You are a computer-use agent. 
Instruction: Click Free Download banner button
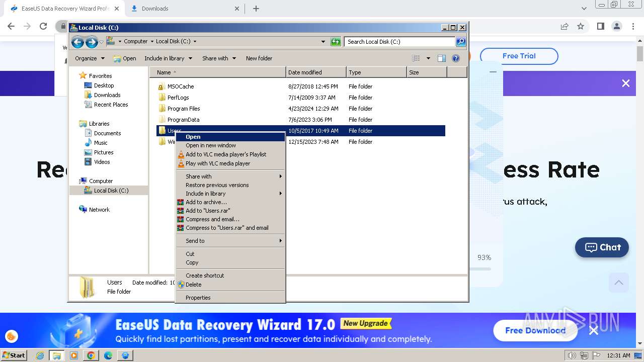click(x=535, y=330)
